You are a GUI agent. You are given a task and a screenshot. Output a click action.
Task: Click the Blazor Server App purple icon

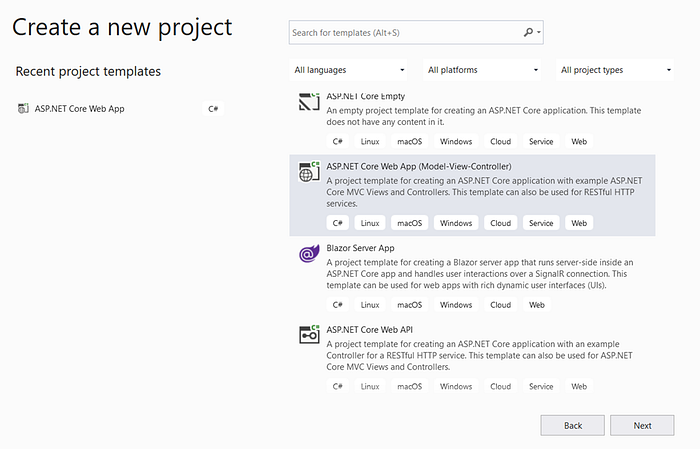pyautogui.click(x=309, y=254)
